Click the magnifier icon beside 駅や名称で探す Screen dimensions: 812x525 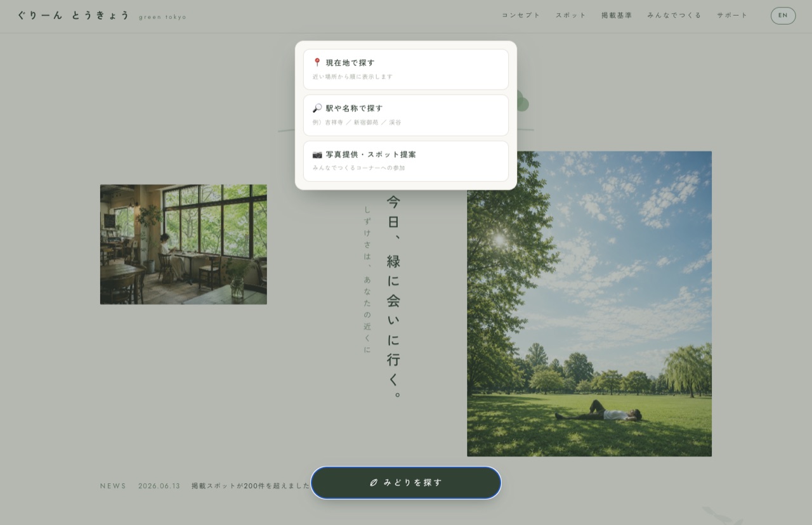pyautogui.click(x=317, y=108)
